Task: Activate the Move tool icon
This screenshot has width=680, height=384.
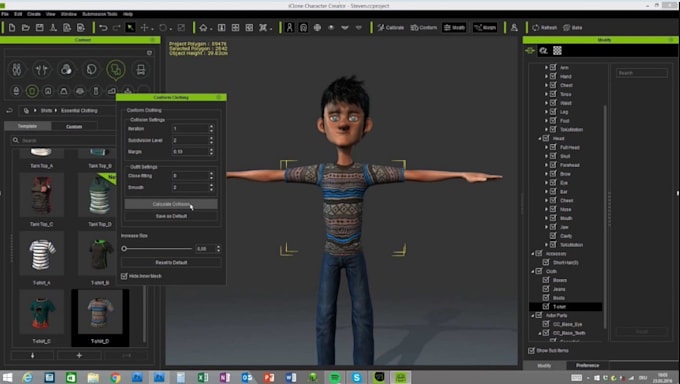Action: 144,28
